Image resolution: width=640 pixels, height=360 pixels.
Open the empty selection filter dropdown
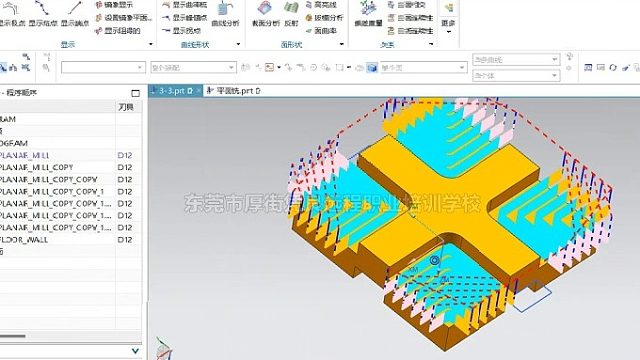[103, 67]
